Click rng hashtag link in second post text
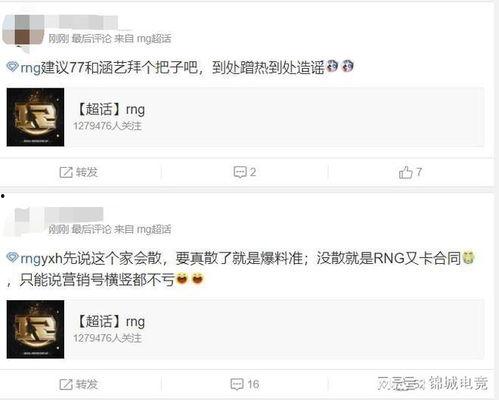499x400 pixels. click(30, 259)
